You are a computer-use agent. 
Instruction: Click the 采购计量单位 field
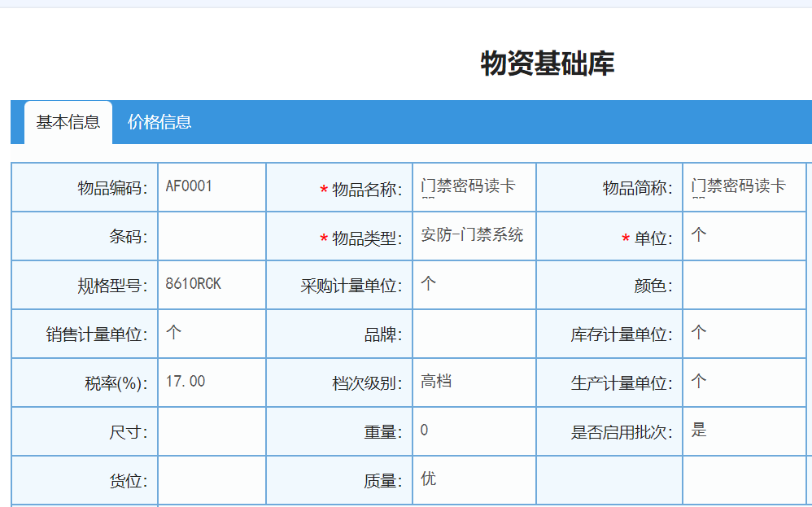click(474, 285)
